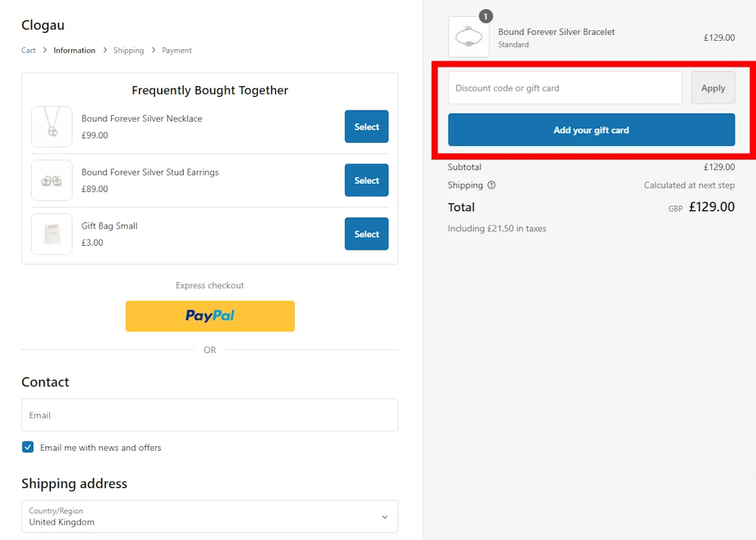
Task: Click the Bound Forever Silver Necklace thumbnail
Action: [x=51, y=126]
